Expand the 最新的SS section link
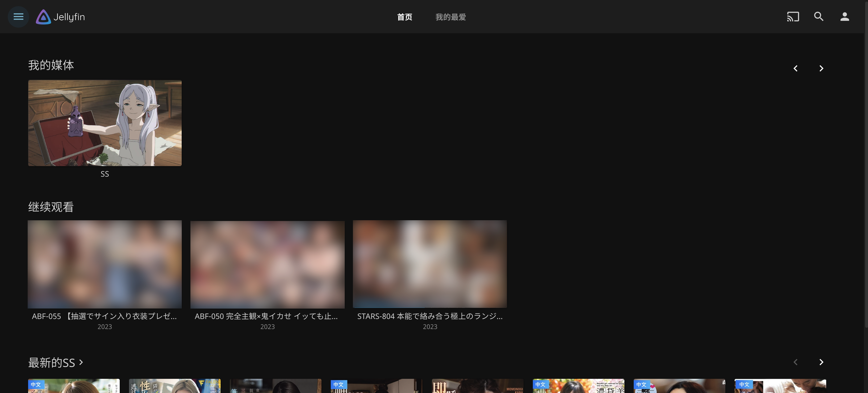The image size is (868, 393). pyautogui.click(x=55, y=362)
